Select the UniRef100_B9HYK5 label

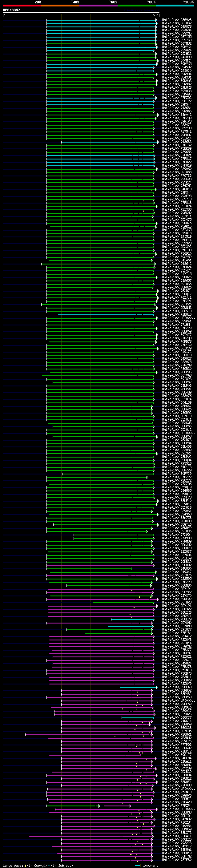[177, 64]
